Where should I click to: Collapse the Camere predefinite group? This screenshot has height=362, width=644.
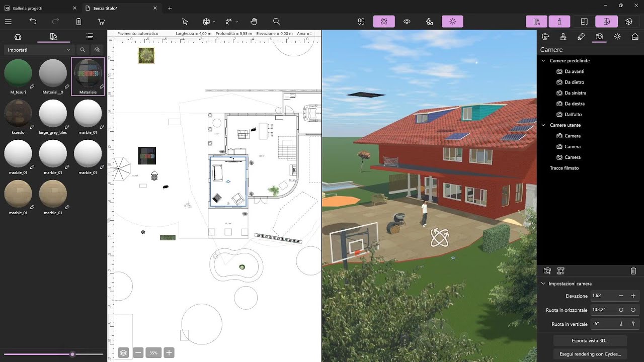[543, 61]
